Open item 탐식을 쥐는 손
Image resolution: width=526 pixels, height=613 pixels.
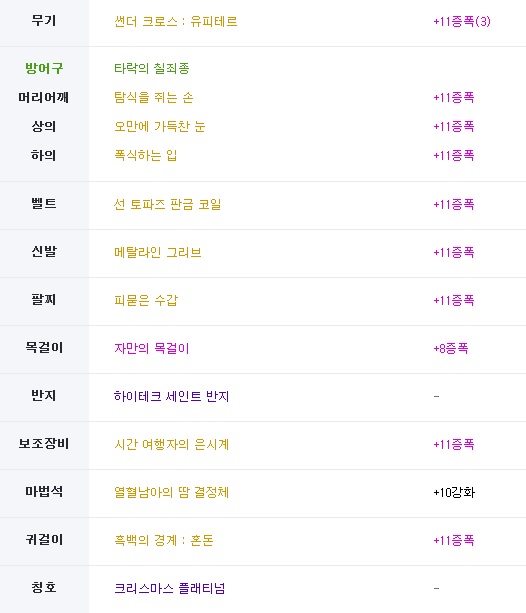(154, 97)
